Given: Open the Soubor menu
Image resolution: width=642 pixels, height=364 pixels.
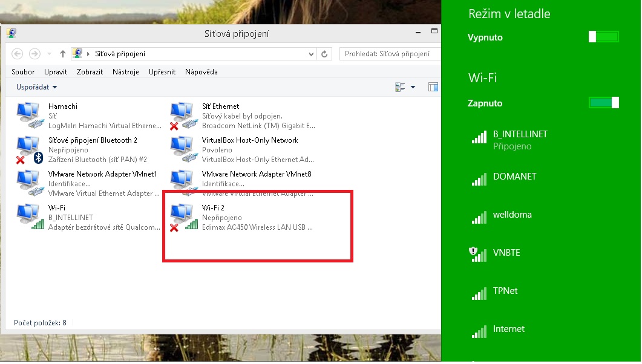Looking at the screenshot, I should (x=23, y=72).
